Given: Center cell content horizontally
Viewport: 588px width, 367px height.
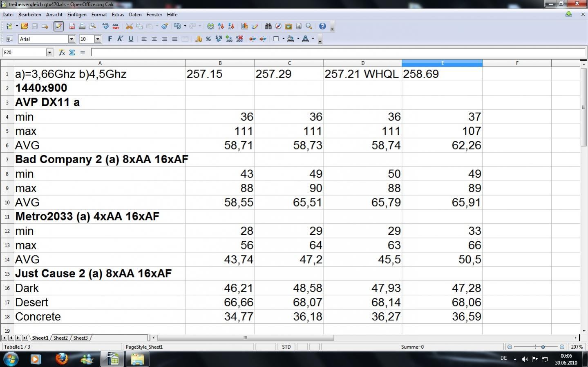Looking at the screenshot, I should (154, 39).
